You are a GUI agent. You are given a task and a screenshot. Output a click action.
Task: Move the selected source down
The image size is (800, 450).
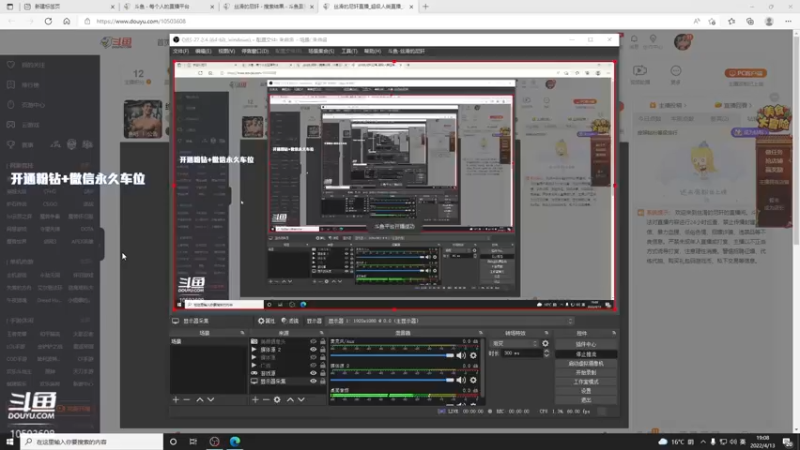tap(301, 399)
